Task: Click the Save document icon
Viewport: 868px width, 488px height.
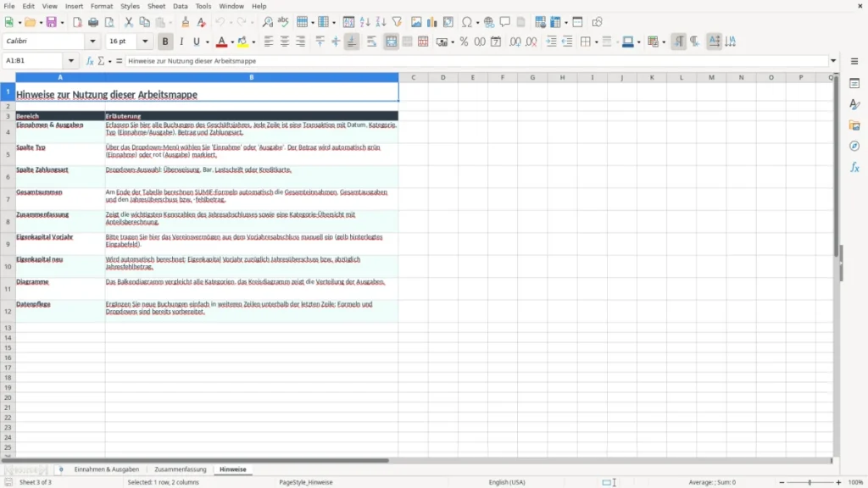Action: 52,22
